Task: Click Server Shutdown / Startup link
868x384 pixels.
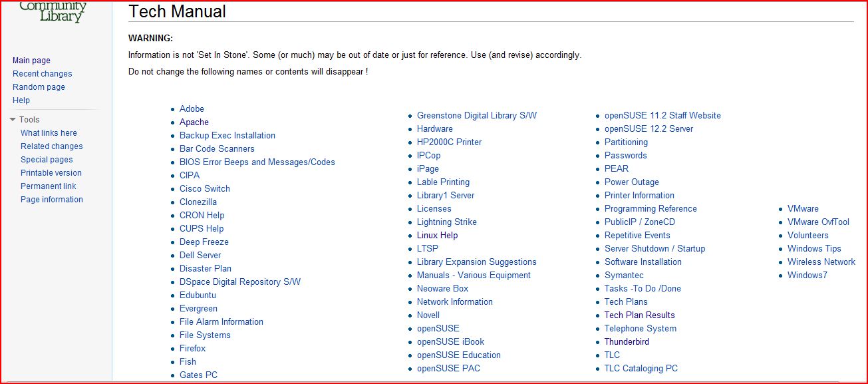Action: tap(654, 249)
